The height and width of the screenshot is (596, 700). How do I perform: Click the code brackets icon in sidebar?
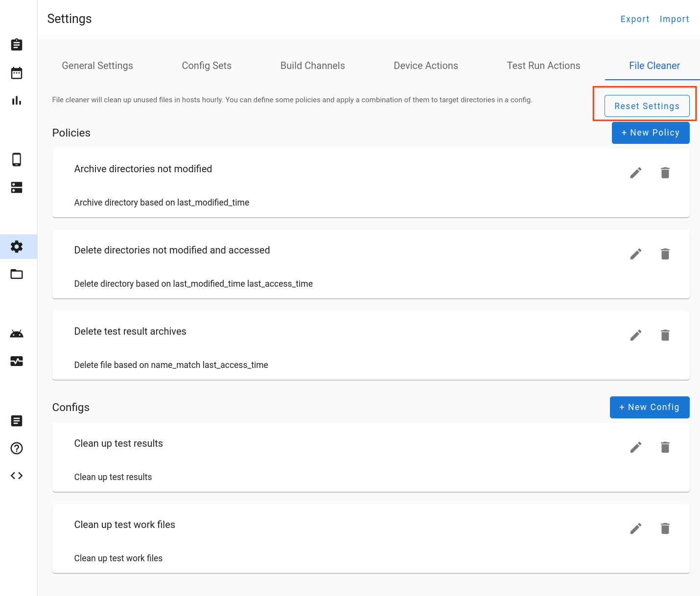click(x=17, y=475)
